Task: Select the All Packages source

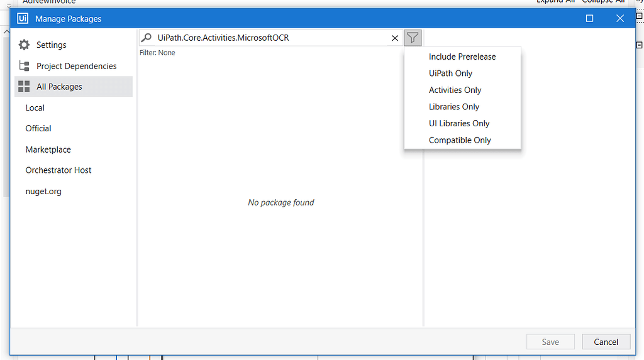Action: (74, 86)
